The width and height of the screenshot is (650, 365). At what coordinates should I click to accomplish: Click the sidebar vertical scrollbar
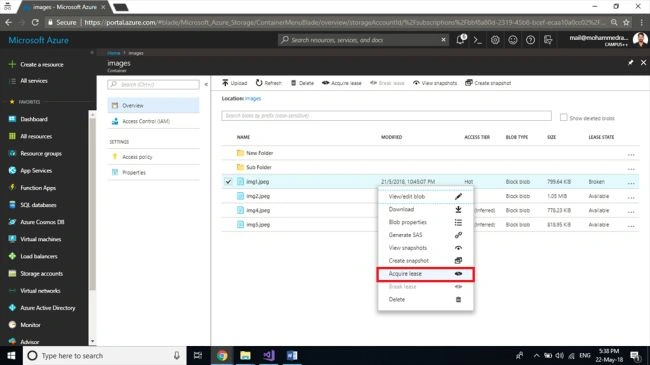(x=92, y=203)
